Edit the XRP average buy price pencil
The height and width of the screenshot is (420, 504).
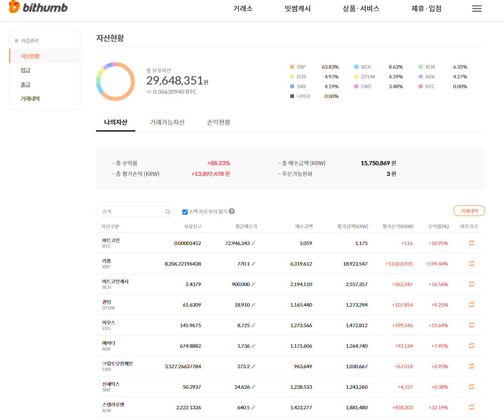253,264
